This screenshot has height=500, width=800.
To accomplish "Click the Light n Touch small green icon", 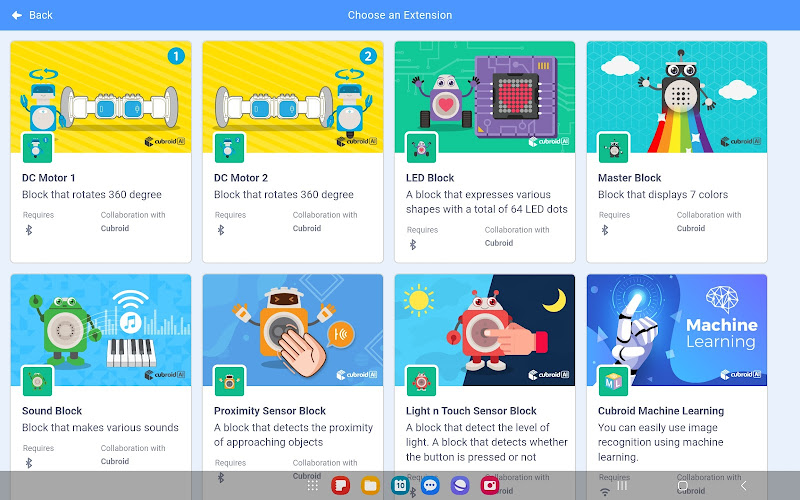I will click(x=421, y=381).
